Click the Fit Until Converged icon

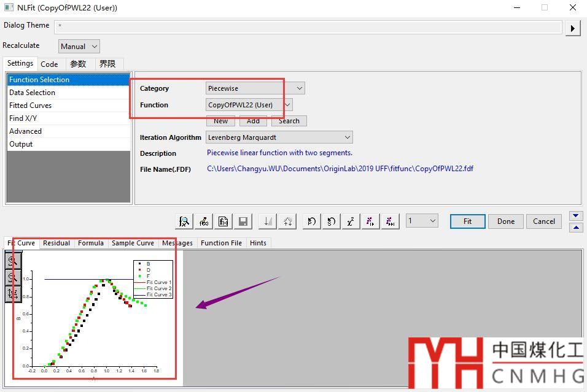(x=390, y=221)
